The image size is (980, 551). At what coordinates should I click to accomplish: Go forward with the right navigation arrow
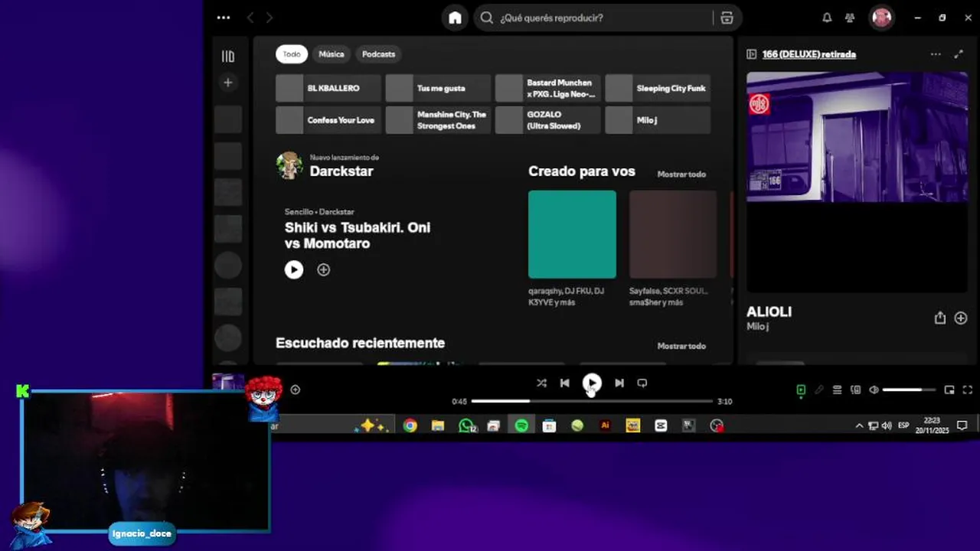coord(269,18)
